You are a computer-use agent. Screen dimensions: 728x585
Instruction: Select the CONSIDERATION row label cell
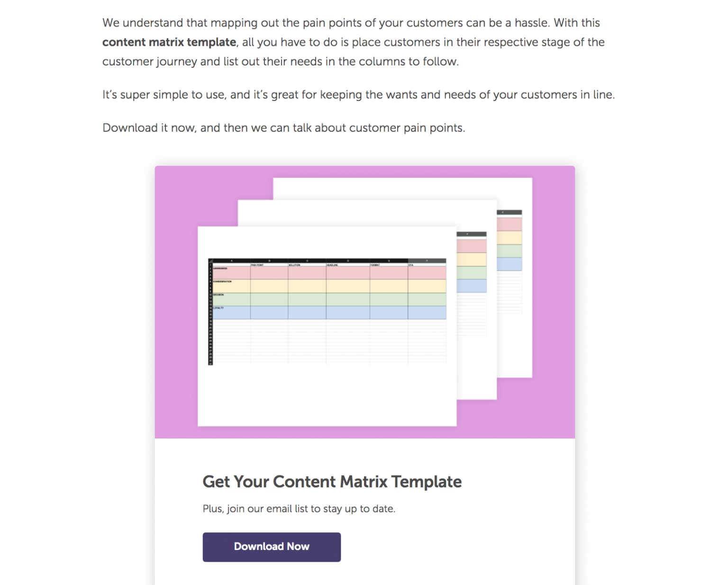point(223,281)
